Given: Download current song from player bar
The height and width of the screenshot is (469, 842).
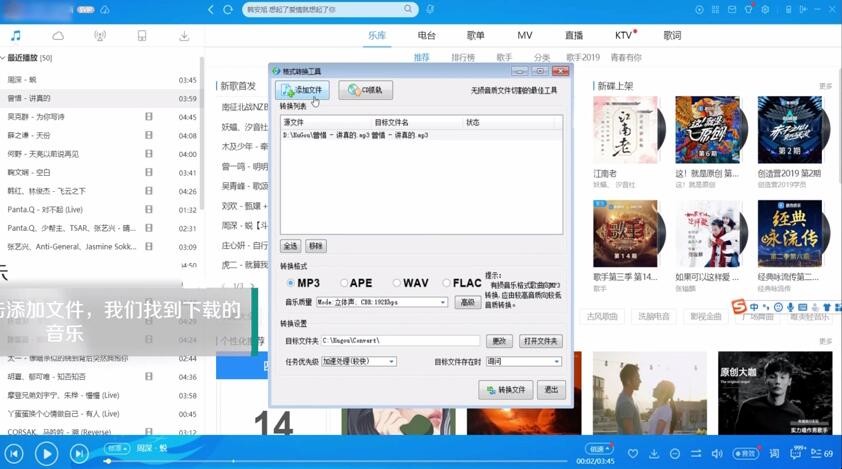Looking at the screenshot, I should click(x=654, y=454).
